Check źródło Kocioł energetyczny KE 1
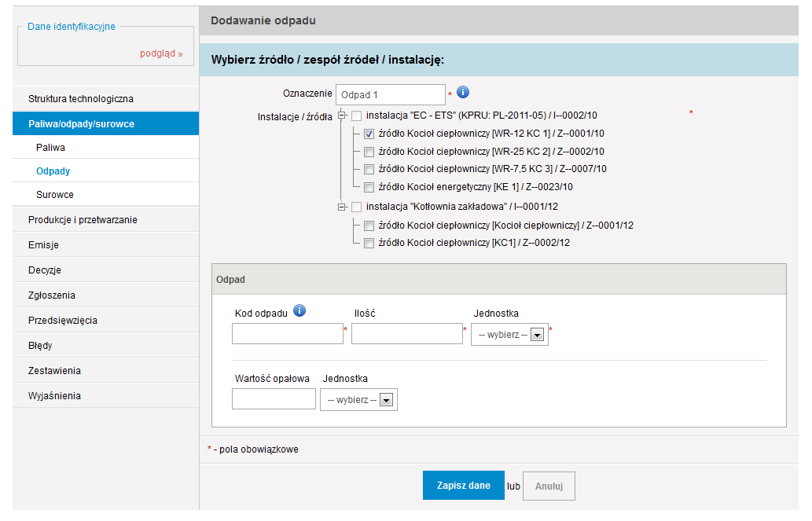 [x=369, y=188]
